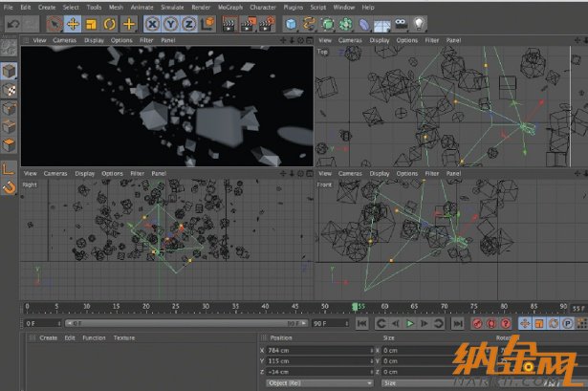
Task: Open the Mesh menu
Action: 116,7
